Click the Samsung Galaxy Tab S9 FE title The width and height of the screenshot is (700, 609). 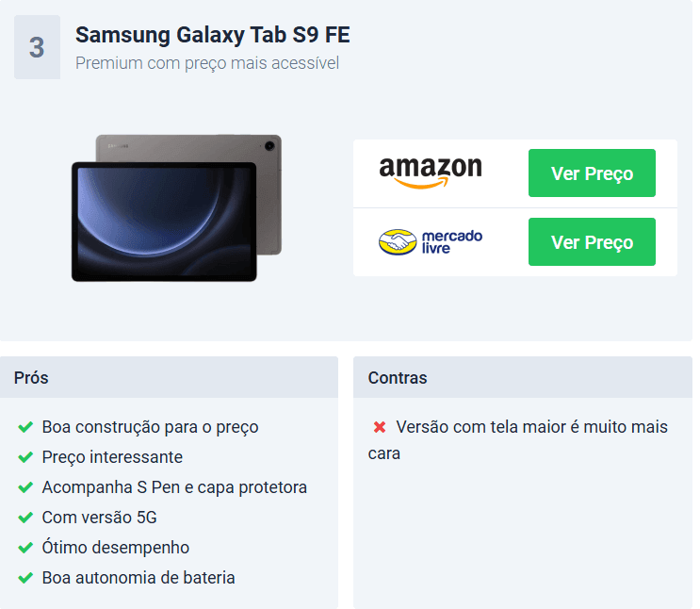tap(213, 35)
